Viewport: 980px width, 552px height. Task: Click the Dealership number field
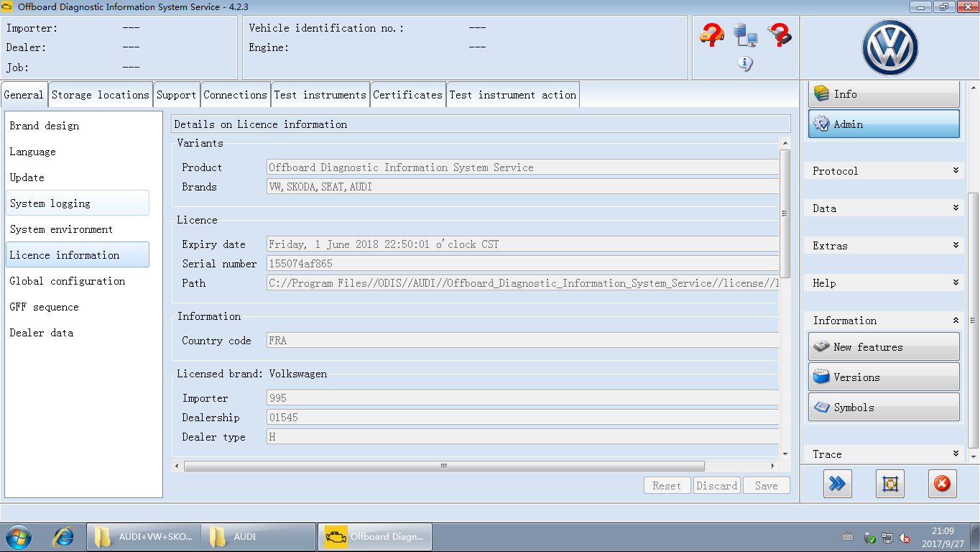pyautogui.click(x=522, y=418)
